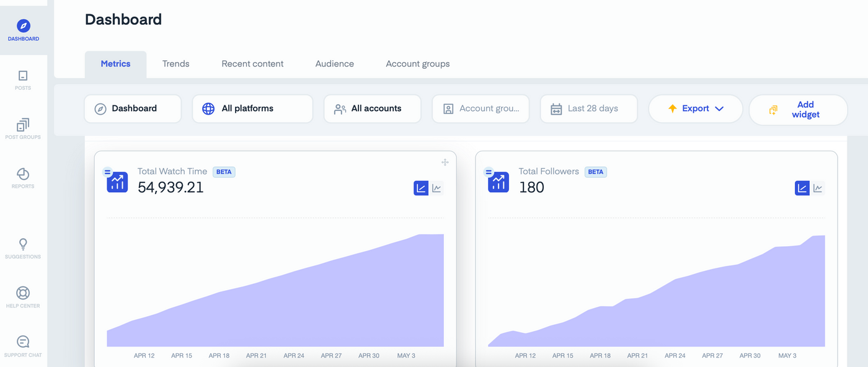Viewport: 868px width, 367px height.
Task: Click the BETA badge on Total Followers
Action: click(596, 172)
